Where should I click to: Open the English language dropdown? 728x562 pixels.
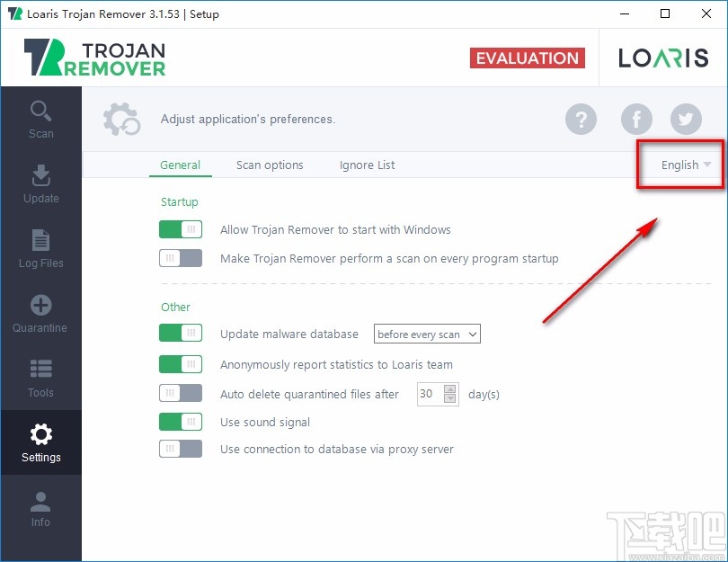click(679, 165)
